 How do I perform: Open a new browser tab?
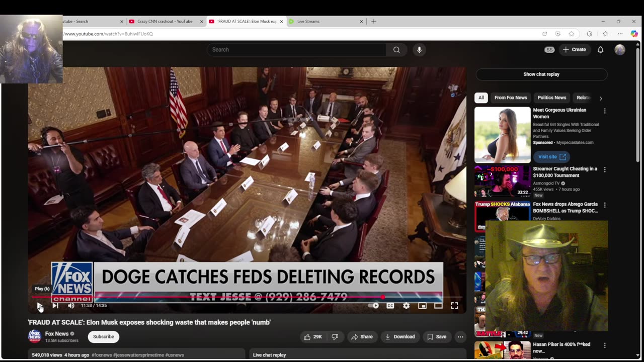click(373, 22)
